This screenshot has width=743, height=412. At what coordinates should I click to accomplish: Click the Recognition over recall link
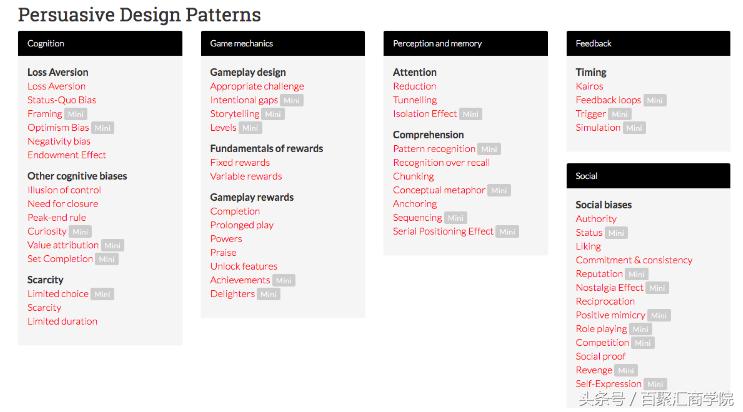[441, 163]
